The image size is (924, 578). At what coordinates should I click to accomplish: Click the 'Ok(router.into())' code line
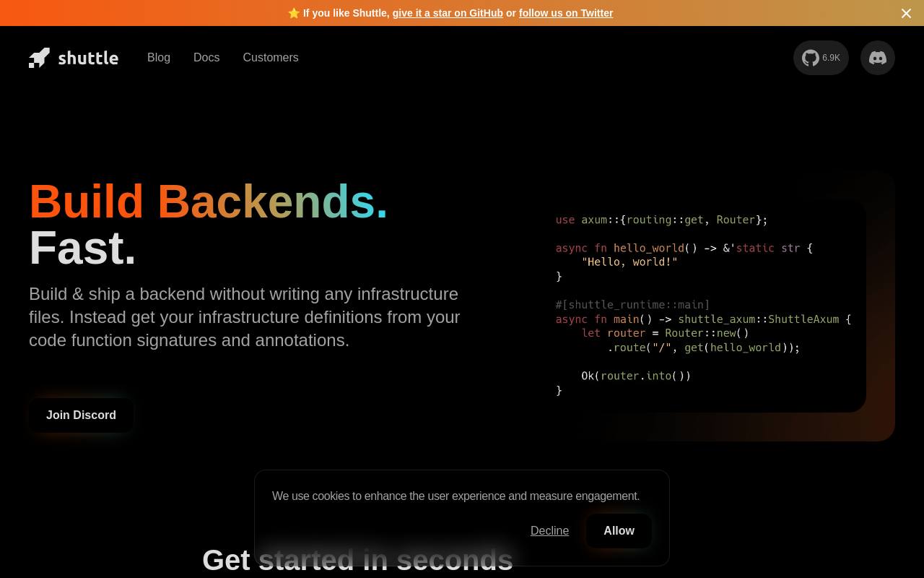[x=636, y=376]
